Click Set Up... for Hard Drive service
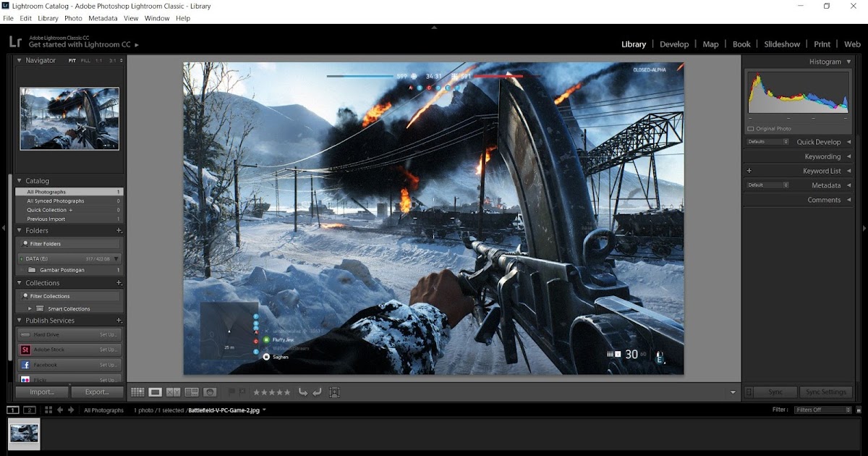Image resolution: width=868 pixels, height=456 pixels. pyautogui.click(x=109, y=334)
